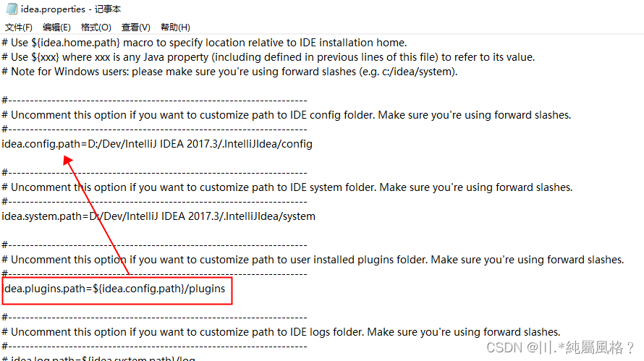Click the idea.system.path=D:/Dev line
This screenshot has height=361, width=644.
point(158,216)
